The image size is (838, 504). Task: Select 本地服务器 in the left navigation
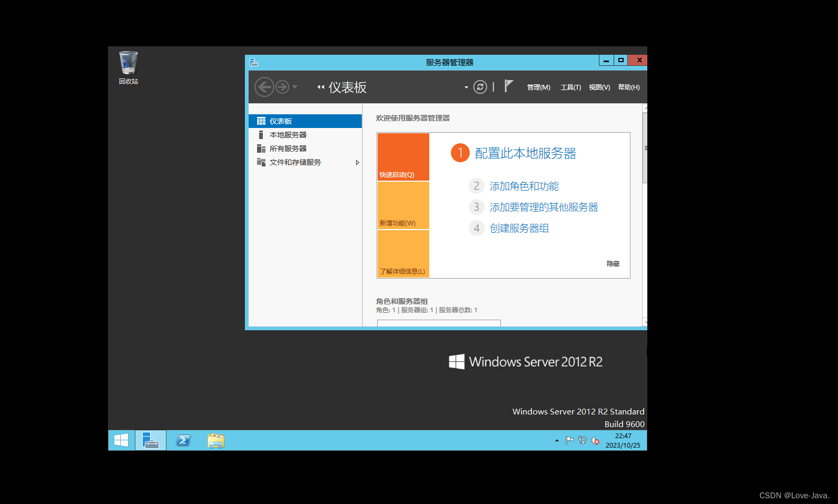coord(305,135)
